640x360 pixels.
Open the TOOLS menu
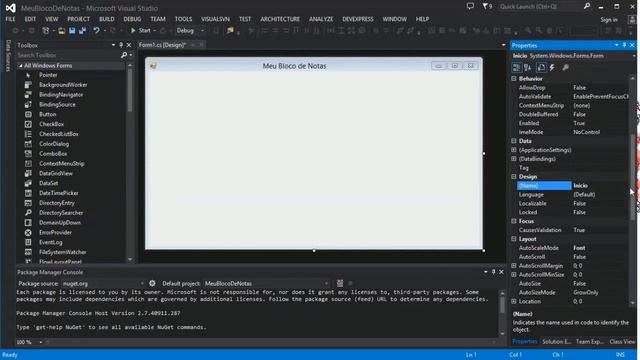point(183,19)
